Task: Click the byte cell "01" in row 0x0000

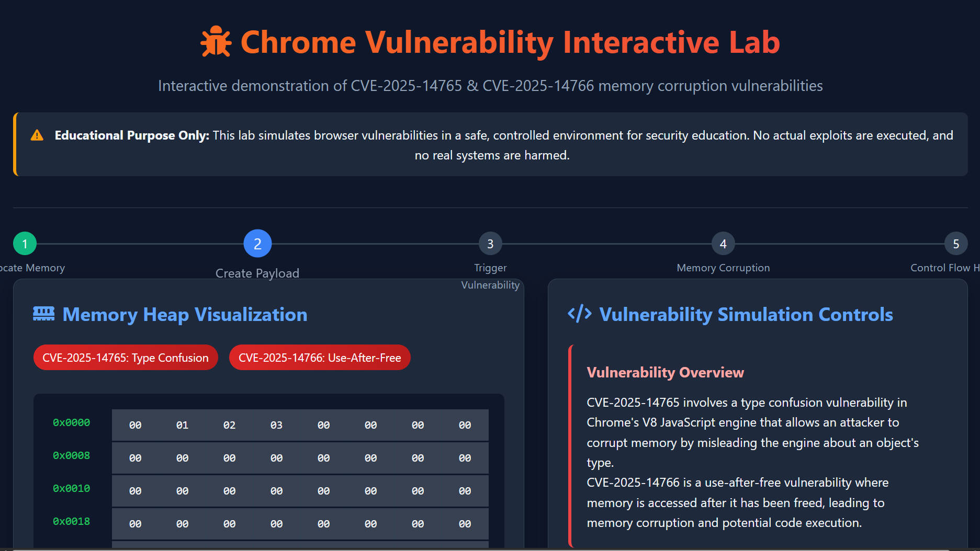Action: point(183,425)
